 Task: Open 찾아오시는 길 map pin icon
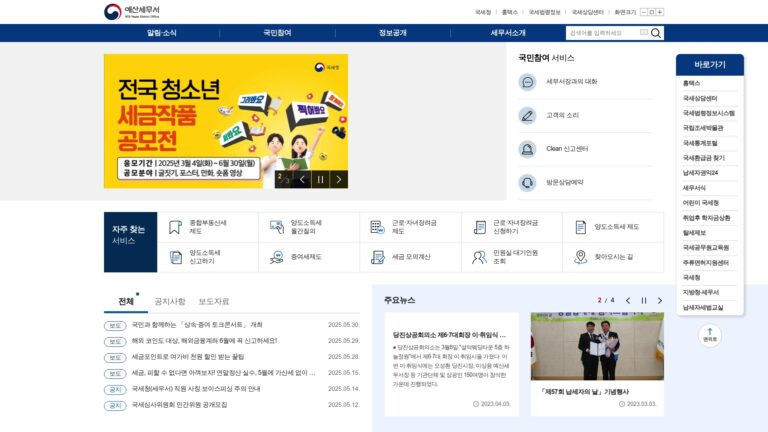[x=580, y=257]
